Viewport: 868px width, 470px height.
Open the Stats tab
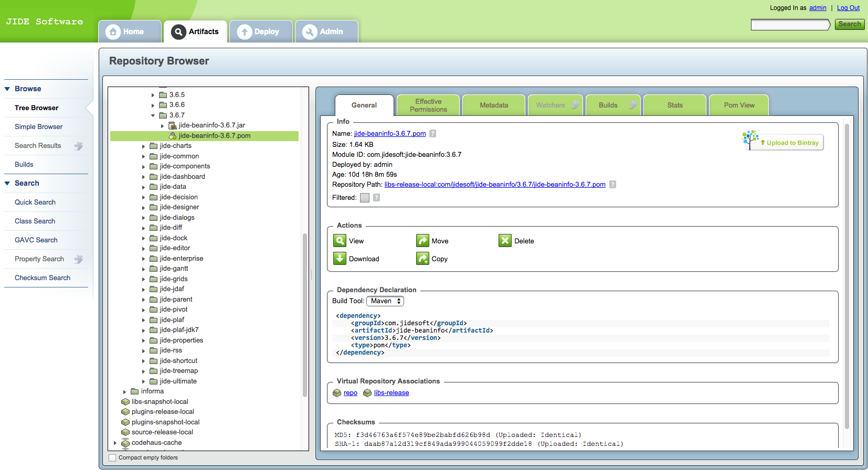click(675, 105)
